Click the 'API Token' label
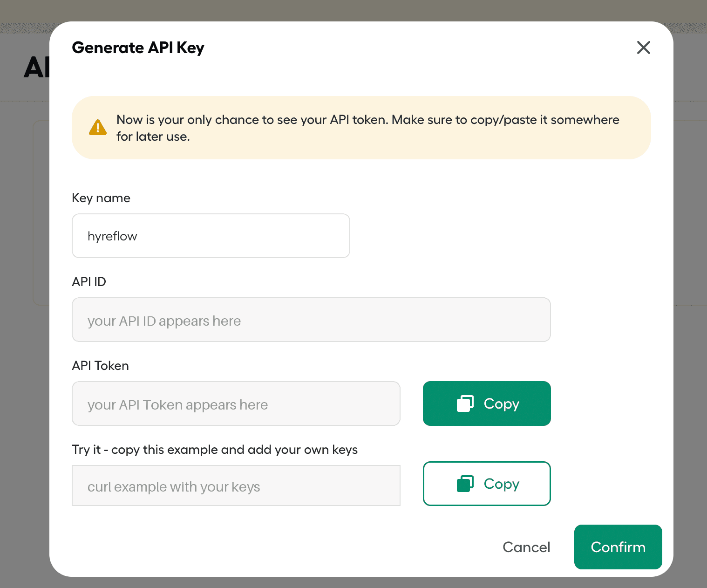707x588 pixels. point(101,366)
